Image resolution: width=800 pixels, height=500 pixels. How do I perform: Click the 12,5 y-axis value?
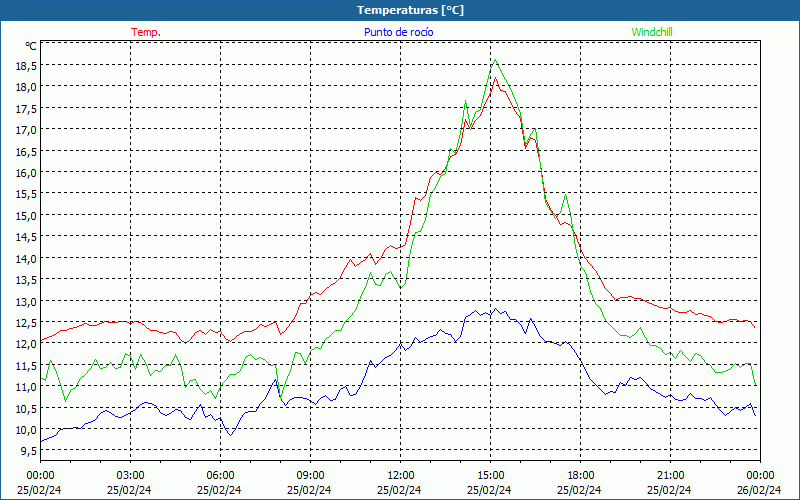click(27, 322)
